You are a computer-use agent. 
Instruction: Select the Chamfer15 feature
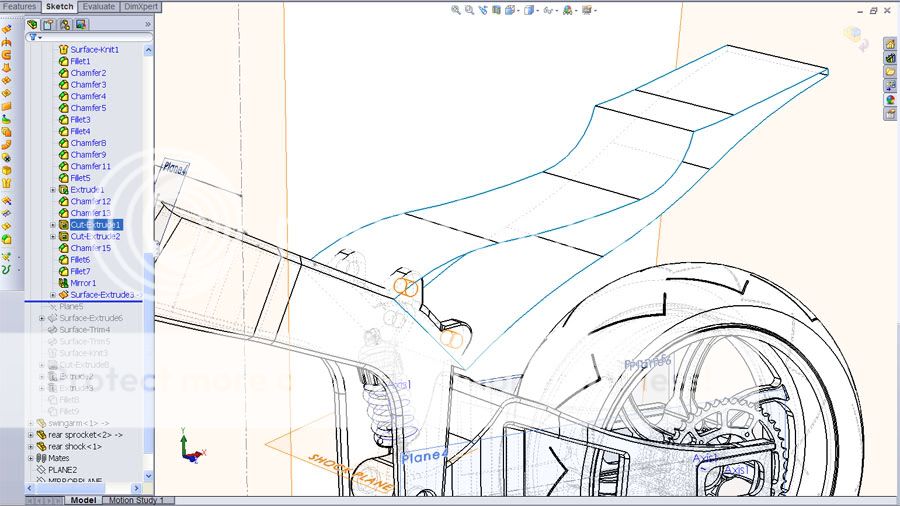90,248
